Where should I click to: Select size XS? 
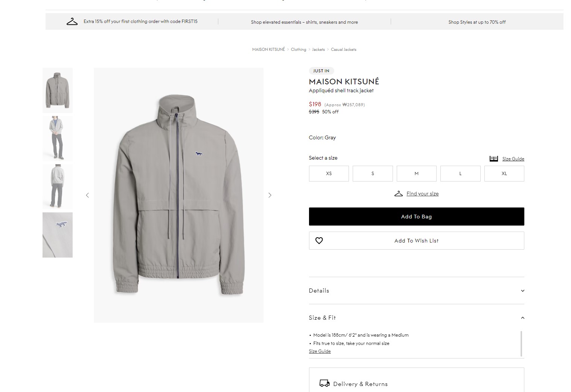coord(329,174)
